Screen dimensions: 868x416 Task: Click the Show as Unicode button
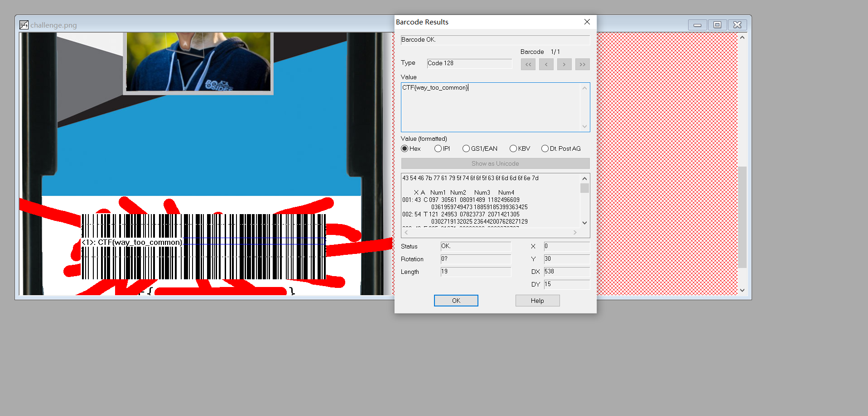(x=495, y=163)
